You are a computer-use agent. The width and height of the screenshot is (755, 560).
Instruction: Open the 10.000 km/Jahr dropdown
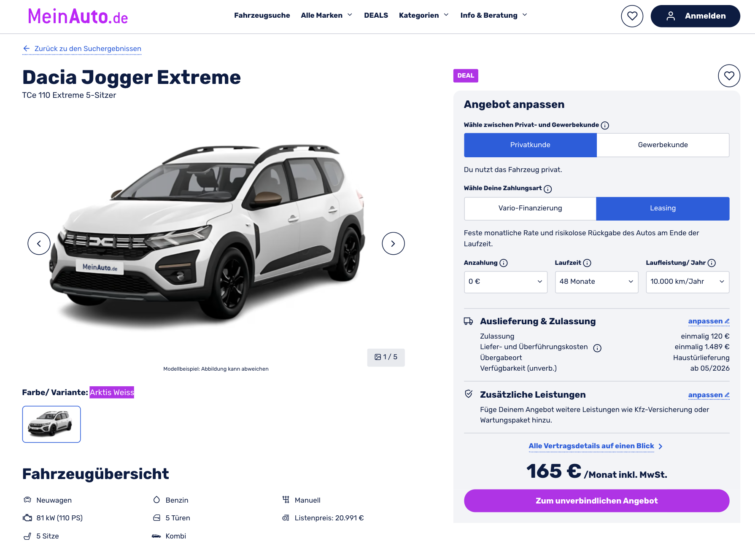tap(687, 282)
